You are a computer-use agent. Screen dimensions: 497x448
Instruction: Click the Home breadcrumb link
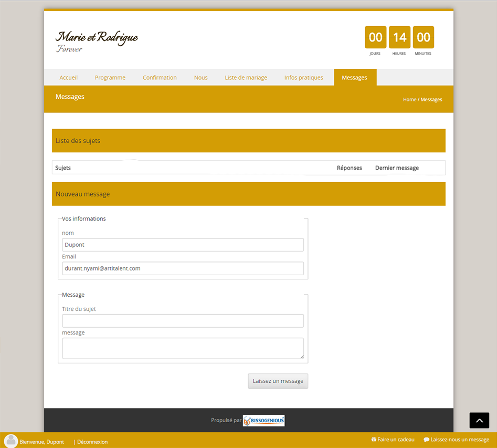[x=409, y=99]
